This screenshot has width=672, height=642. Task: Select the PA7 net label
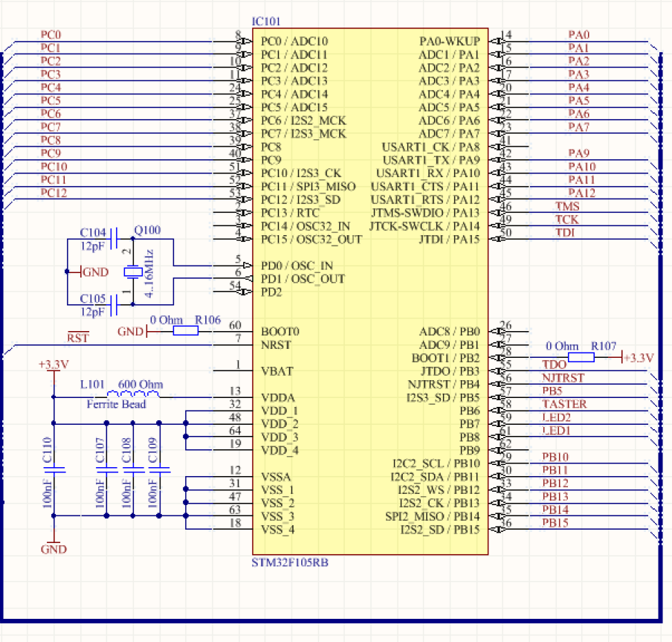pyautogui.click(x=579, y=127)
